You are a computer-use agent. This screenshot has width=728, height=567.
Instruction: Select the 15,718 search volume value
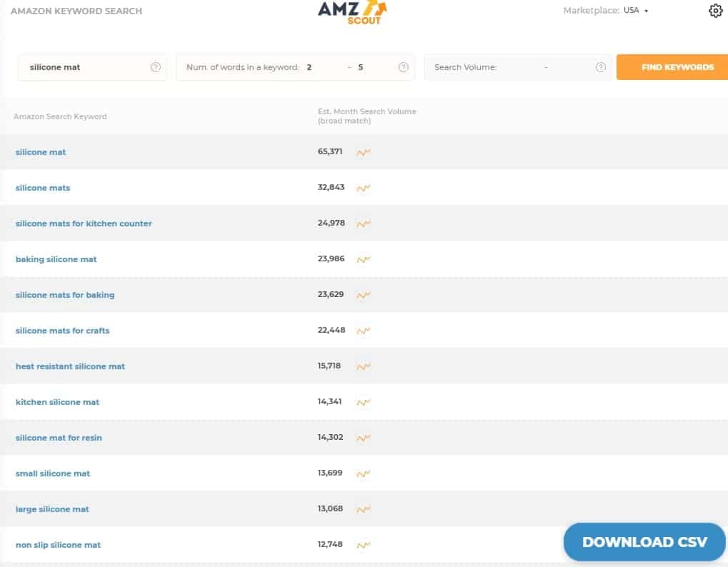click(329, 366)
